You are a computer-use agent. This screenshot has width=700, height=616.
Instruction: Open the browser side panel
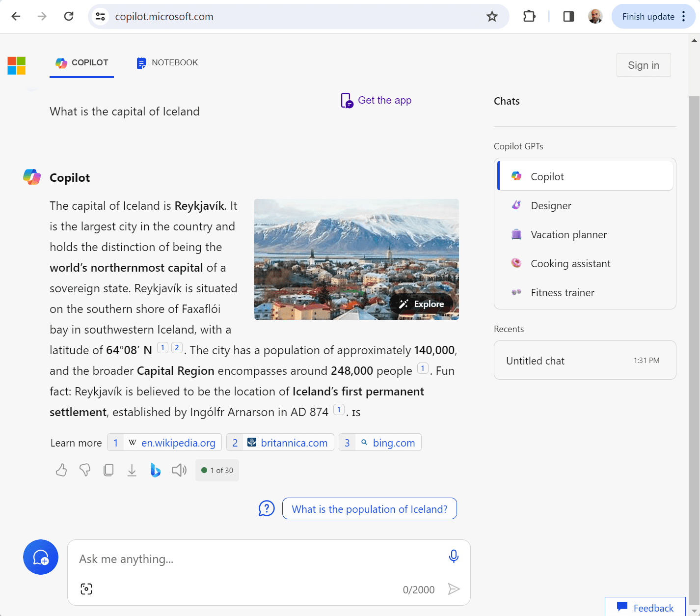point(568,17)
